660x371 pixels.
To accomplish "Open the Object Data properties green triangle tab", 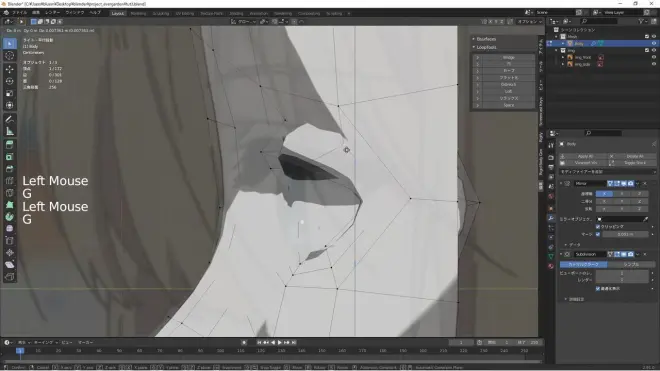I will pos(551,256).
